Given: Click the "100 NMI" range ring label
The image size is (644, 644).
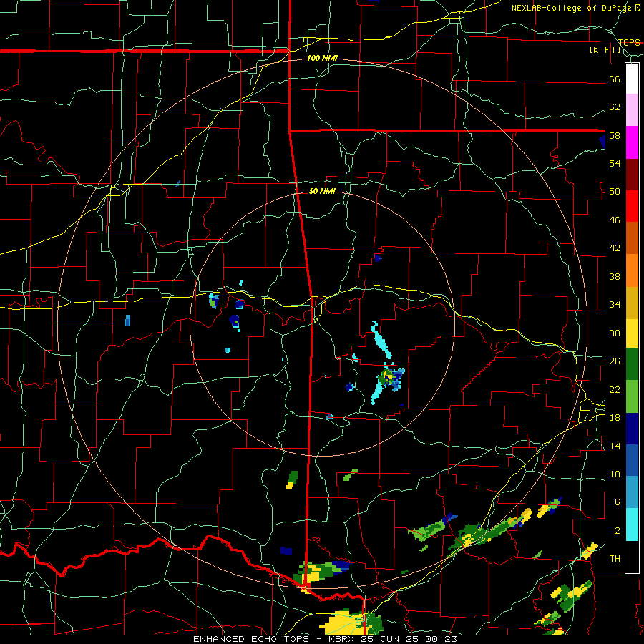Looking at the screenshot, I should [x=322, y=59].
